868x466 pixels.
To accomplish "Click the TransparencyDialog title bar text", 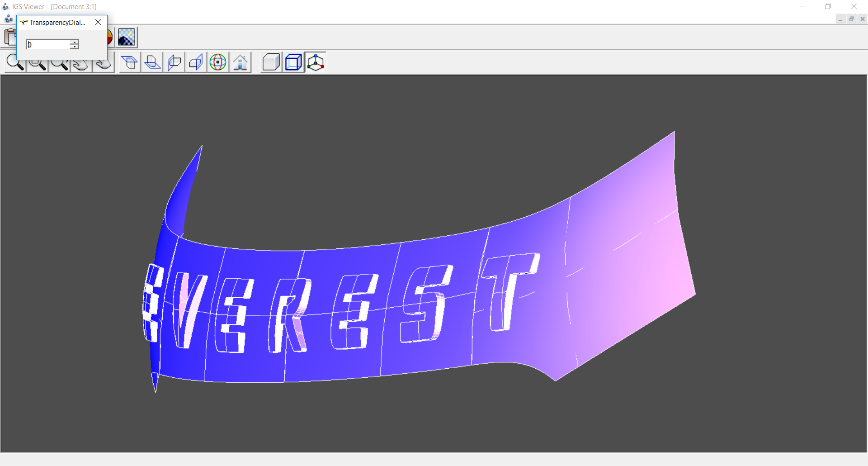I will (x=57, y=23).
